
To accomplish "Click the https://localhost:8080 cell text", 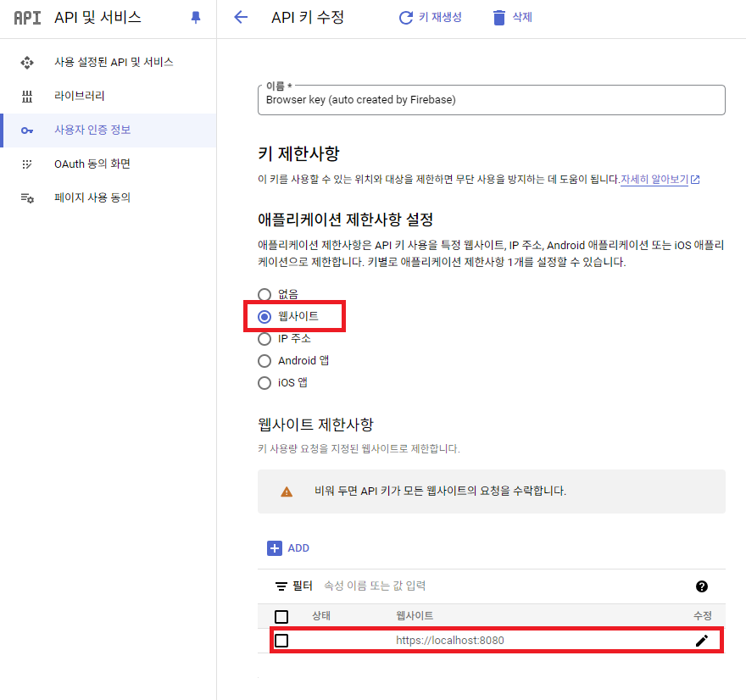I will pyautogui.click(x=449, y=641).
